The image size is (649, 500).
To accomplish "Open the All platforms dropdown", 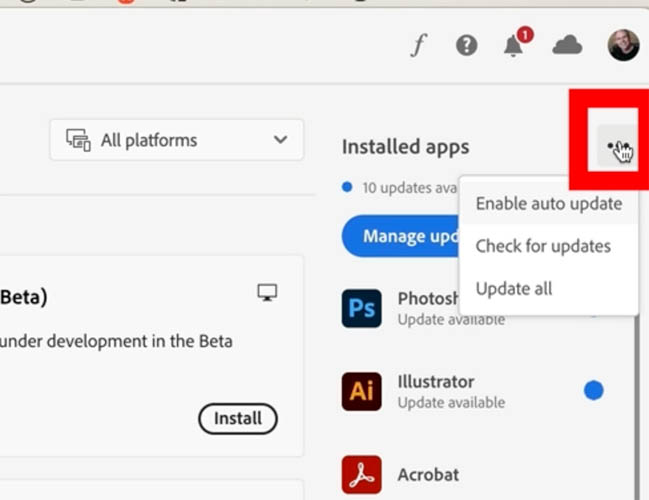I will coord(177,140).
